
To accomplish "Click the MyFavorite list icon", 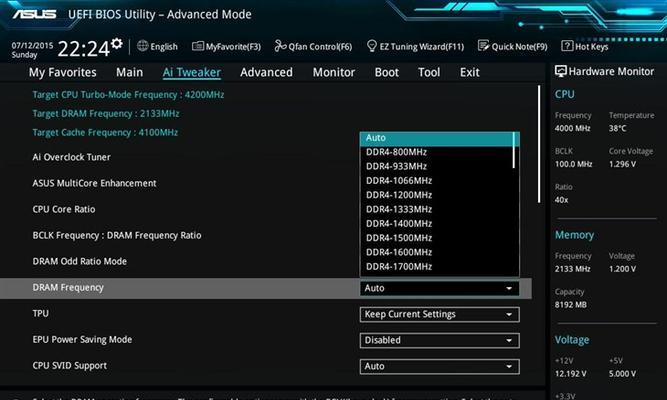I will (x=198, y=46).
